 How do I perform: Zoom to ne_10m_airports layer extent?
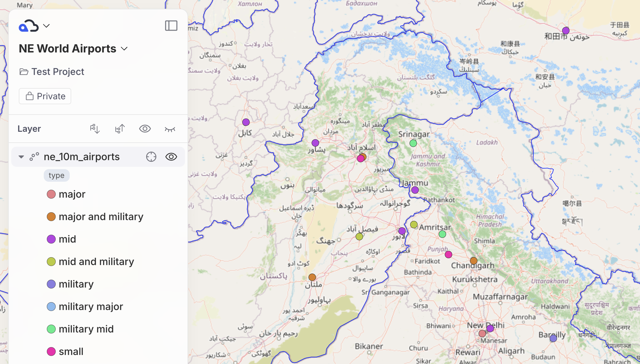[151, 157]
